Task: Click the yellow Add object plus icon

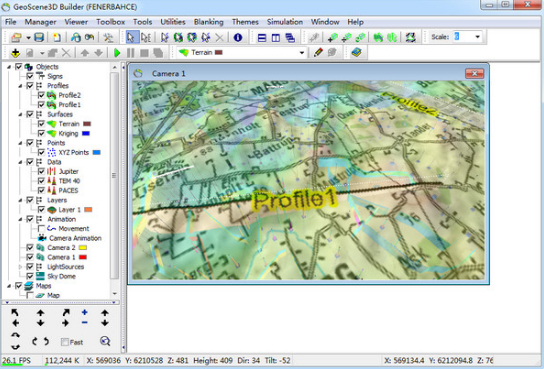Action: click(x=15, y=53)
